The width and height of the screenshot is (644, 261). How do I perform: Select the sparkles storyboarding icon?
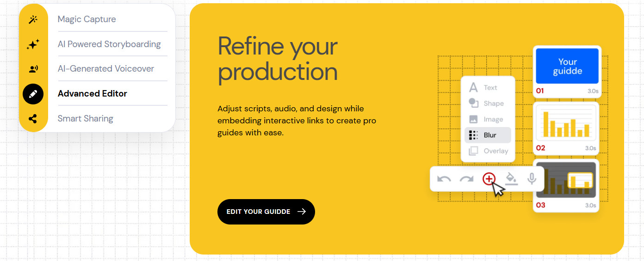[33, 44]
